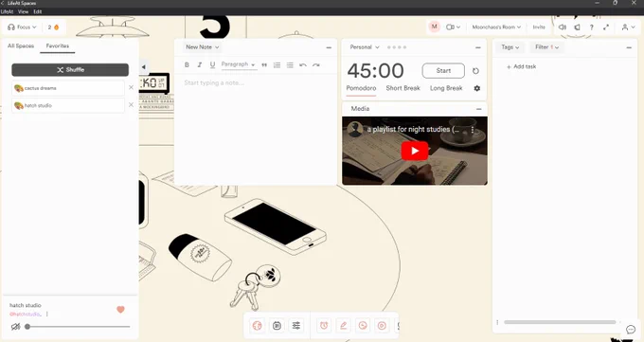
Task: Open the Edit menu
Action: coord(37,11)
